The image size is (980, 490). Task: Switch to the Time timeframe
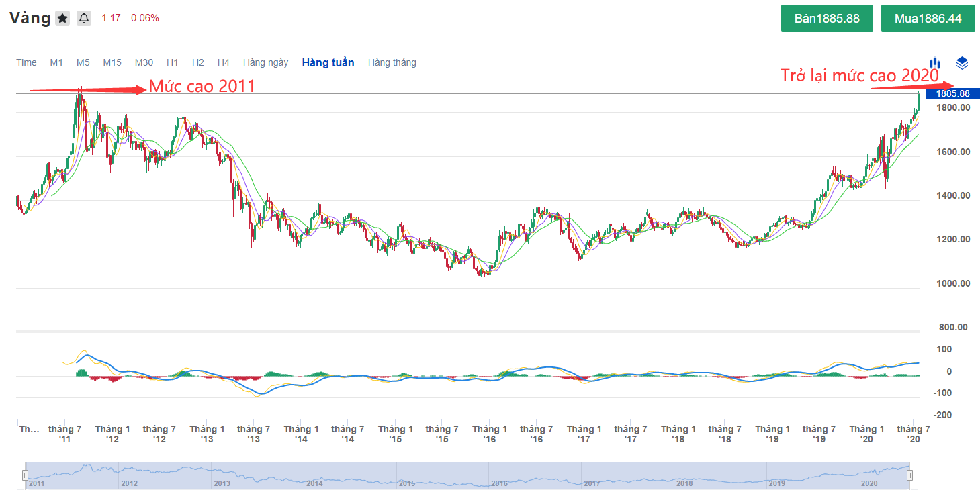coord(26,62)
